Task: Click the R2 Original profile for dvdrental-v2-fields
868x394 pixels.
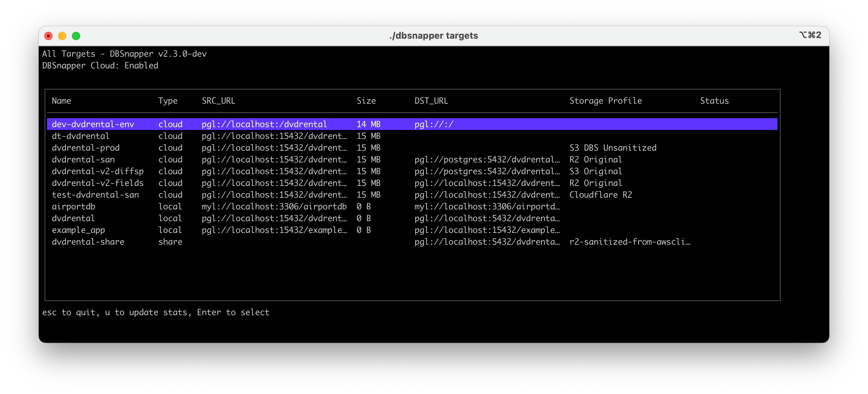Action: point(596,183)
